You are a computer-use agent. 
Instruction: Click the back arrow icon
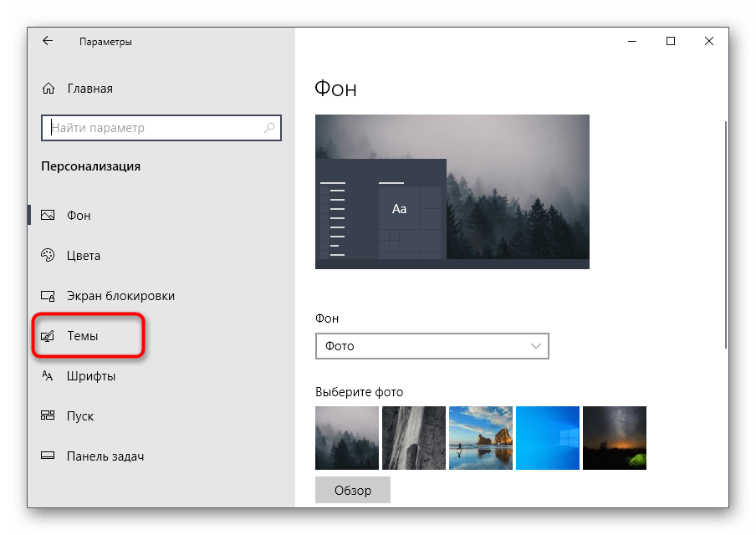pos(48,41)
